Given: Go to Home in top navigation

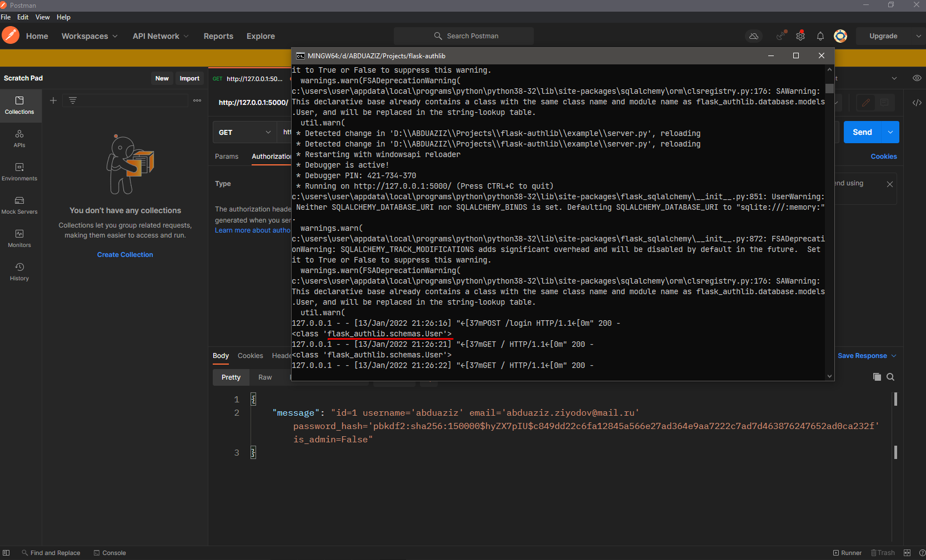Looking at the screenshot, I should click(37, 36).
